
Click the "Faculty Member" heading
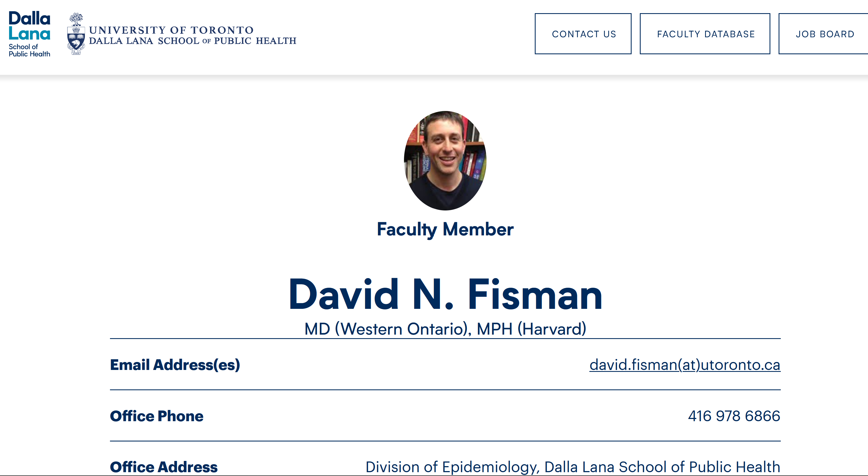tap(445, 230)
